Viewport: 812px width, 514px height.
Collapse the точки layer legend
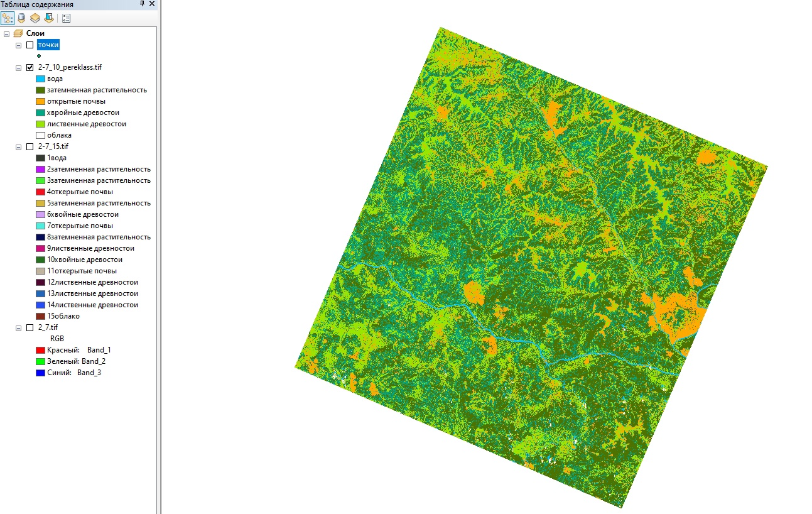(18, 45)
